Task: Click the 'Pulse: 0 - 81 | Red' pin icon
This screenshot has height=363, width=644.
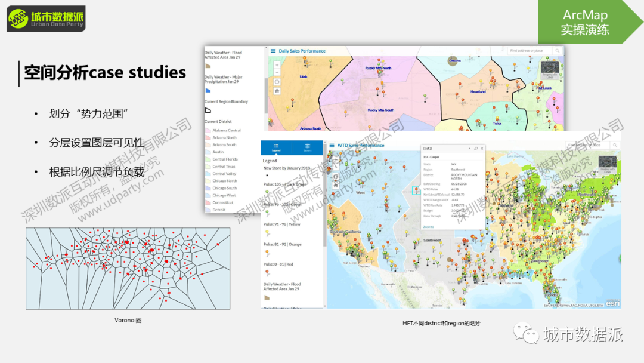Action: [x=267, y=273]
